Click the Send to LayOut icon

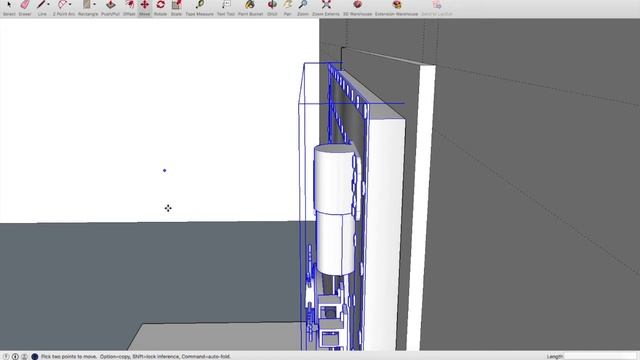[x=437, y=5]
